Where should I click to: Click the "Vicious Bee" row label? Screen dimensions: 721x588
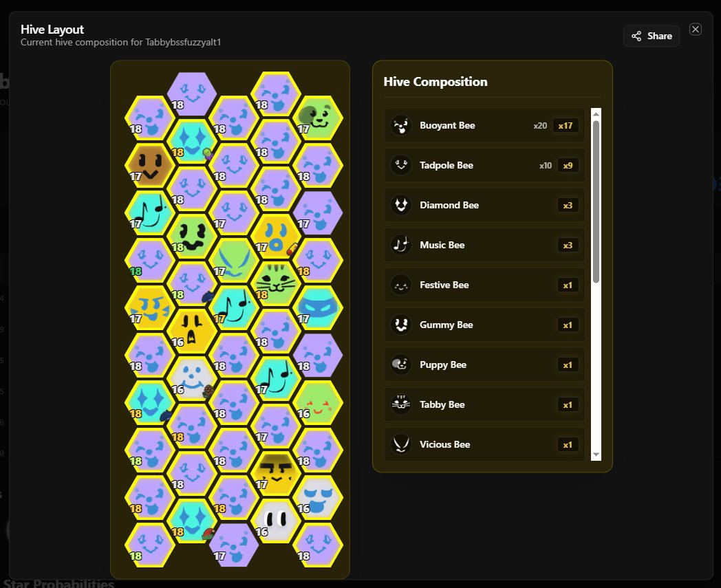(x=444, y=444)
